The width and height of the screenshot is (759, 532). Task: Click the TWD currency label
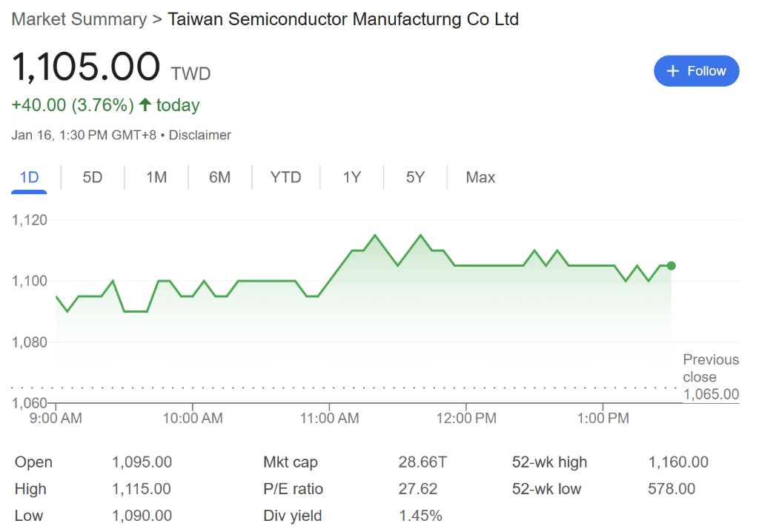point(190,74)
